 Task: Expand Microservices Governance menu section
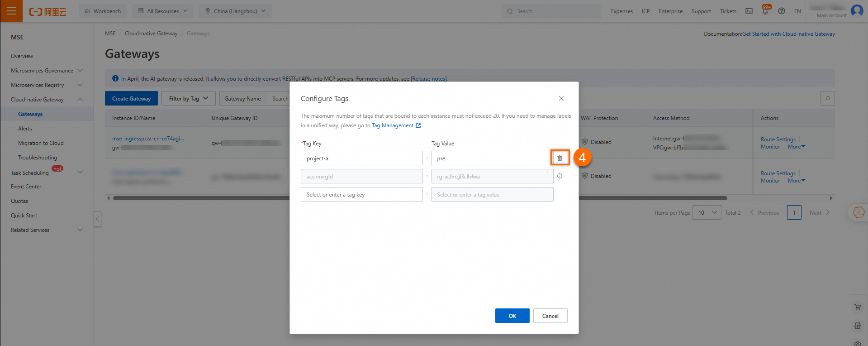(x=47, y=71)
